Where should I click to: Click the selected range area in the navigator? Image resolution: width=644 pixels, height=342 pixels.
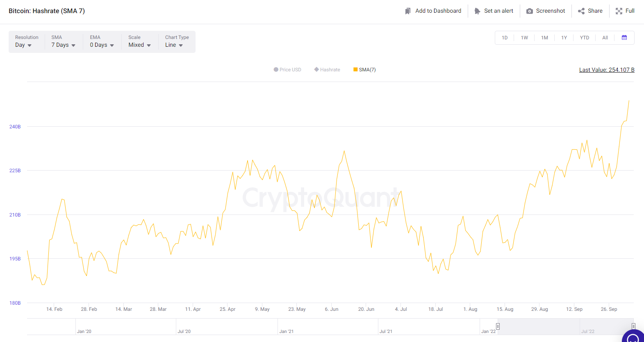pyautogui.click(x=566, y=326)
